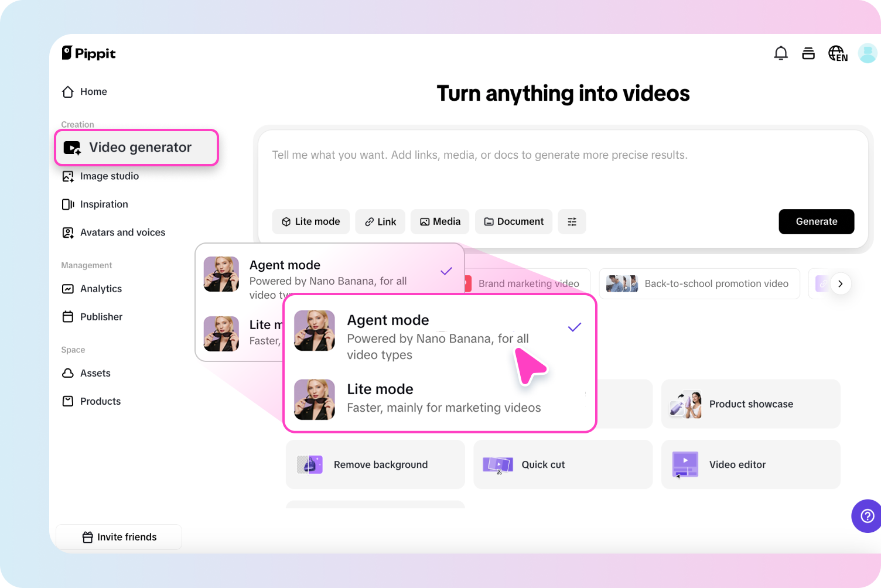Open the Document attachment button
The width and height of the screenshot is (881, 588).
coord(514,221)
